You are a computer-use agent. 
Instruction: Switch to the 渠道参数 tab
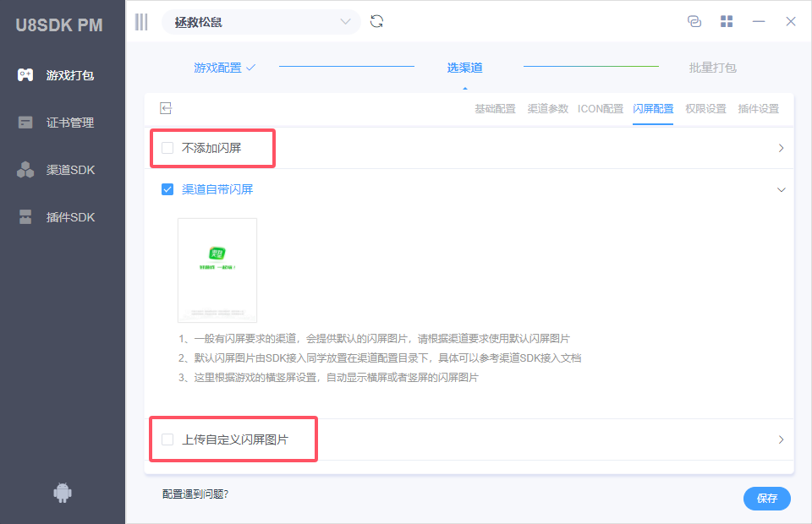pyautogui.click(x=548, y=109)
